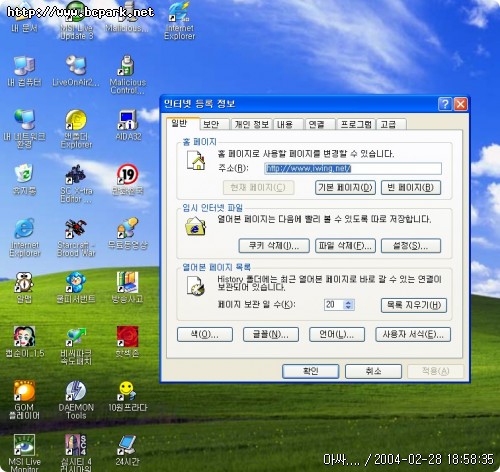Open Internet Explorer shortcut beside the Malicious icon
The height and width of the screenshot is (472, 500).
[179, 20]
